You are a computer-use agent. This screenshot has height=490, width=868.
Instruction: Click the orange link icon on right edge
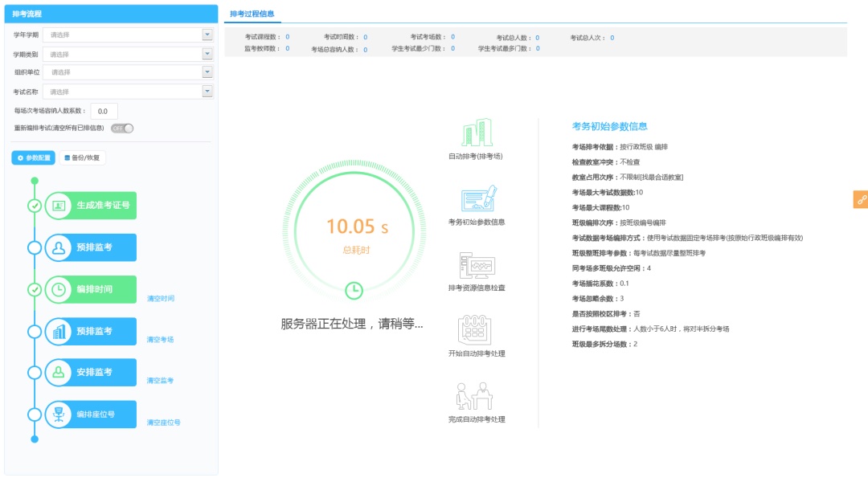[x=861, y=199]
